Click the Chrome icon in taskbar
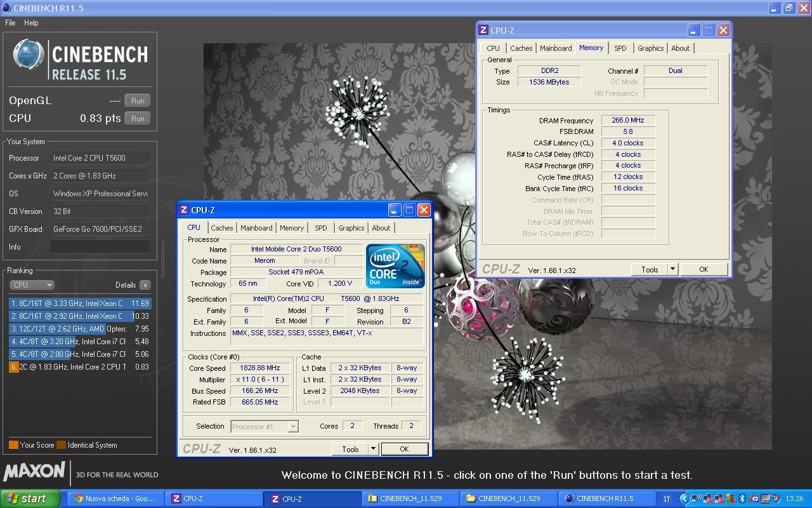The image size is (812, 508). pyautogui.click(x=79, y=498)
